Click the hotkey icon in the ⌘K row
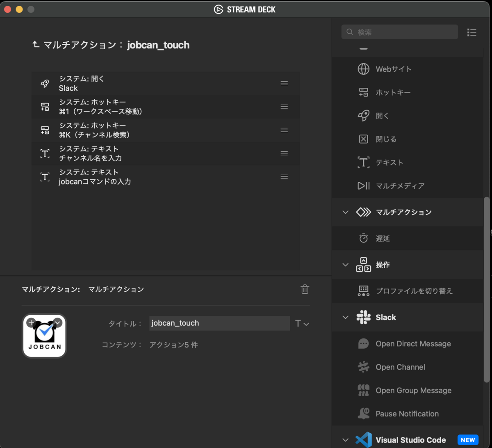492x448 pixels. point(45,130)
